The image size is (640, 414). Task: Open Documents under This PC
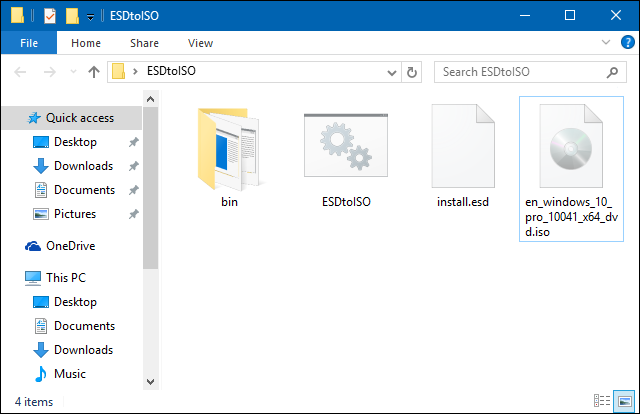tap(74, 326)
